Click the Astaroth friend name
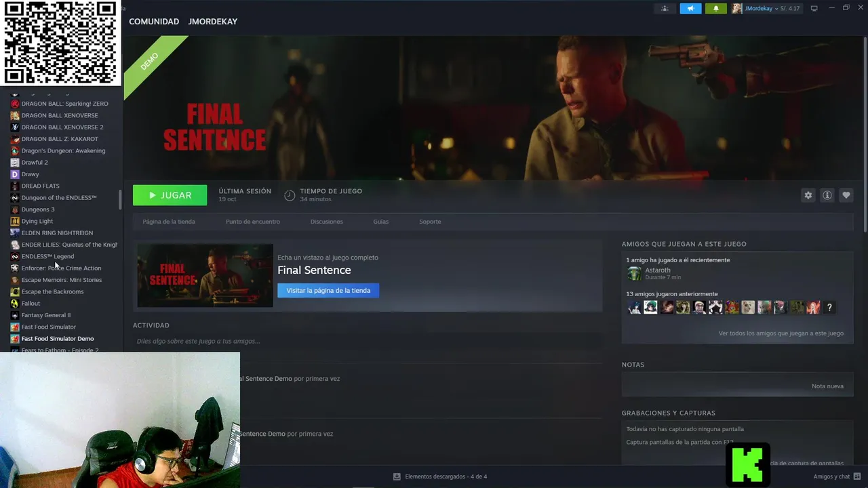 (658, 270)
